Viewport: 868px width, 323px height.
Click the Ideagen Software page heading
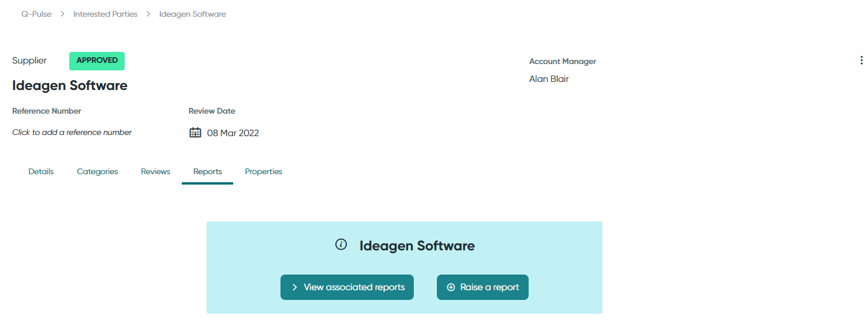point(70,85)
